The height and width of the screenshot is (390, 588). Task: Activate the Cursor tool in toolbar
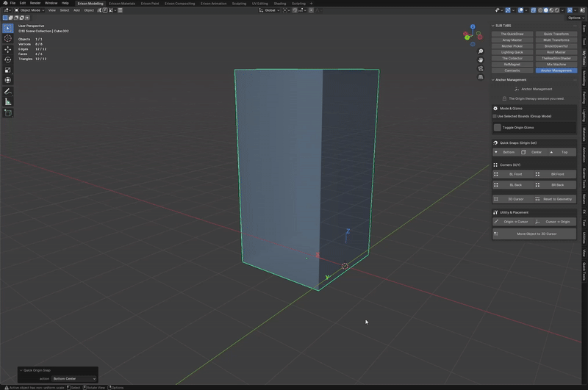(x=8, y=39)
